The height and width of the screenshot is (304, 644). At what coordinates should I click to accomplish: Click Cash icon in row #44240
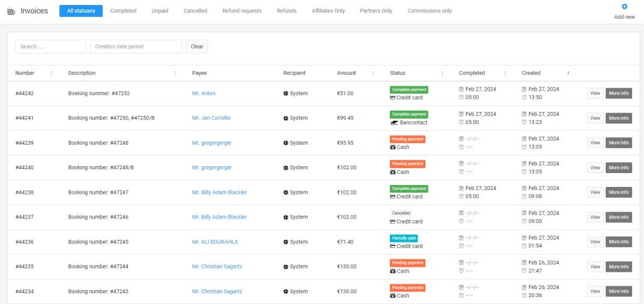click(392, 172)
